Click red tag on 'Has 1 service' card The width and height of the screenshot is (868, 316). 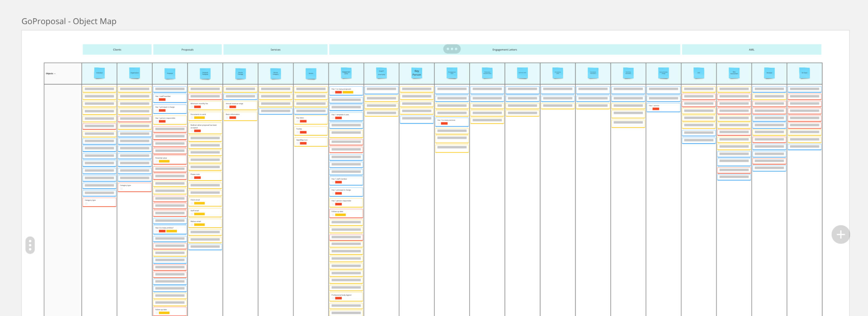point(656,109)
